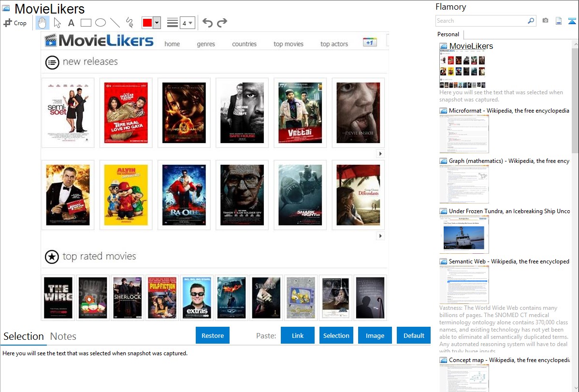The height and width of the screenshot is (392, 579).
Task: Activate the Crop tool
Action: click(15, 23)
